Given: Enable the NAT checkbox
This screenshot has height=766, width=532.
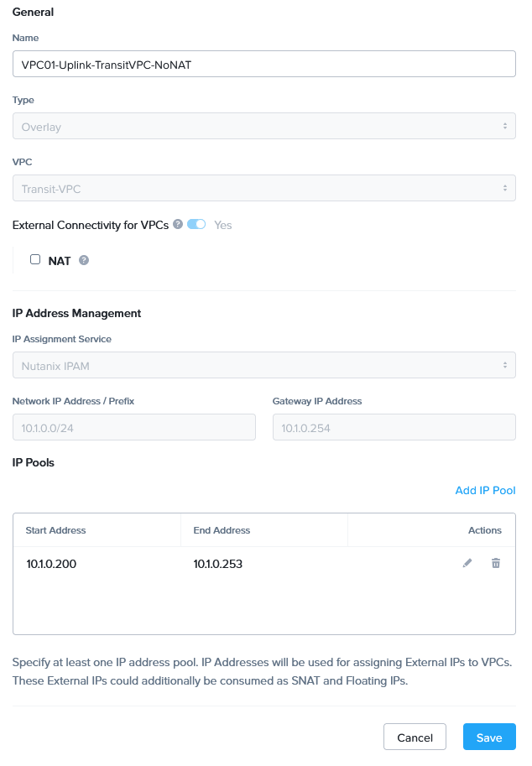Looking at the screenshot, I should point(35,260).
